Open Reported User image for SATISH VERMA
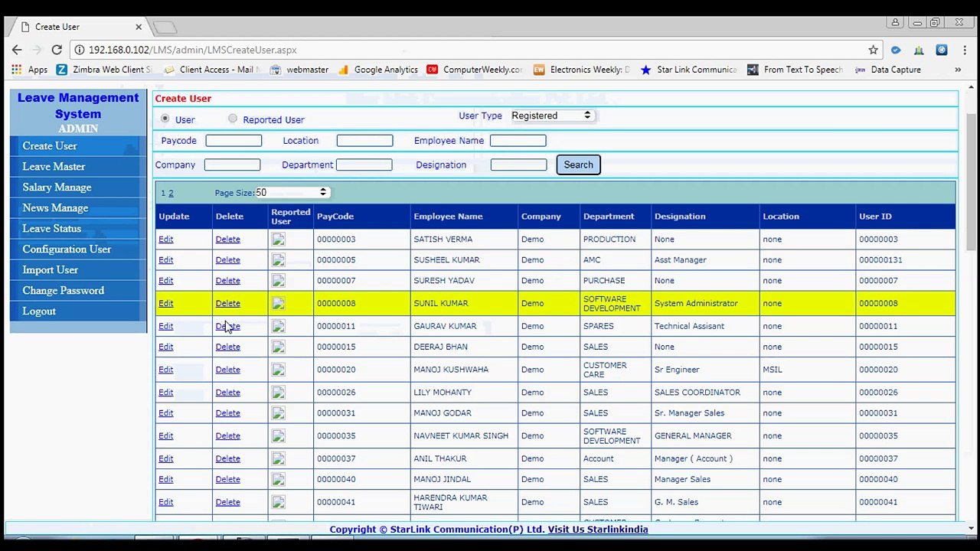Screen dimensions: 980x551 (x=278, y=240)
